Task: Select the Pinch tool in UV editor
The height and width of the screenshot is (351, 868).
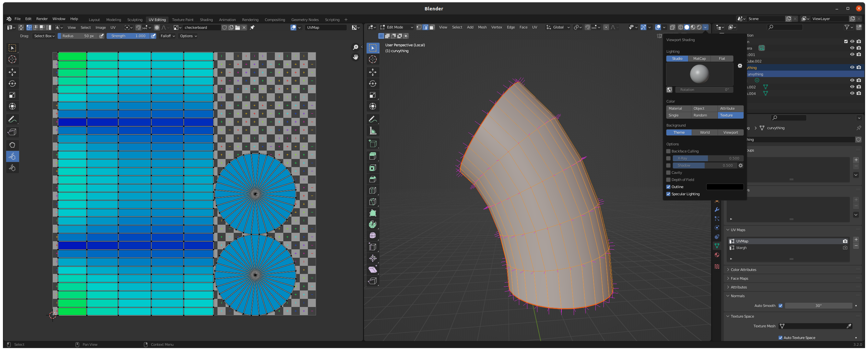Action: pos(12,168)
